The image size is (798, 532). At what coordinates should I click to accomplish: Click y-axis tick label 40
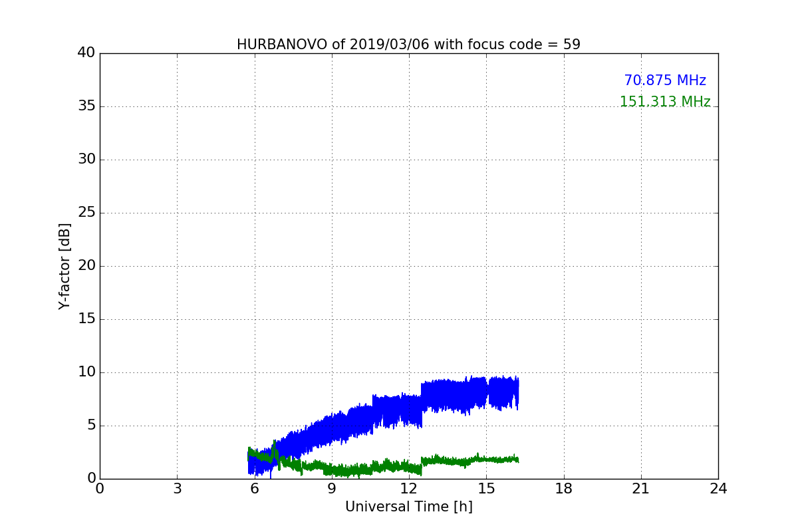tap(86, 53)
